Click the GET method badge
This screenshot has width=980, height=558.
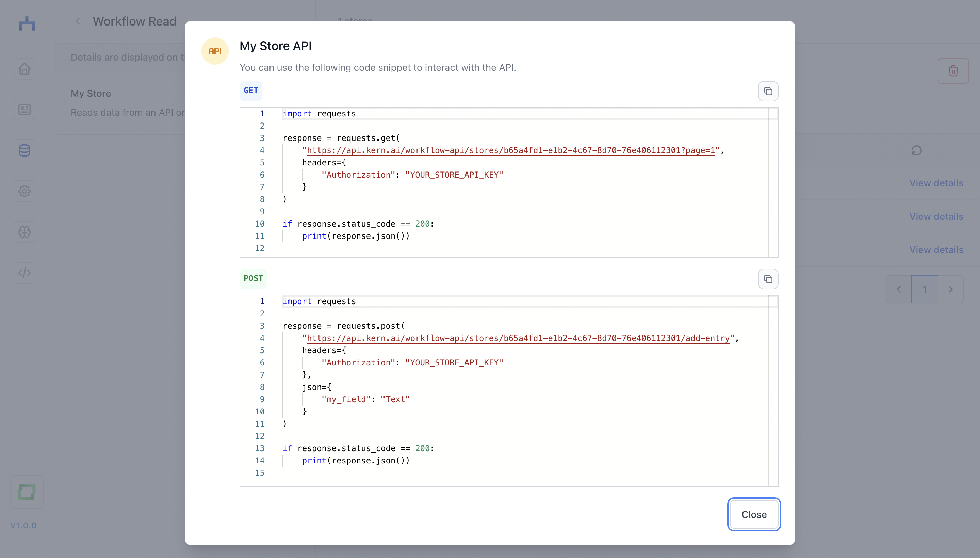251,91
